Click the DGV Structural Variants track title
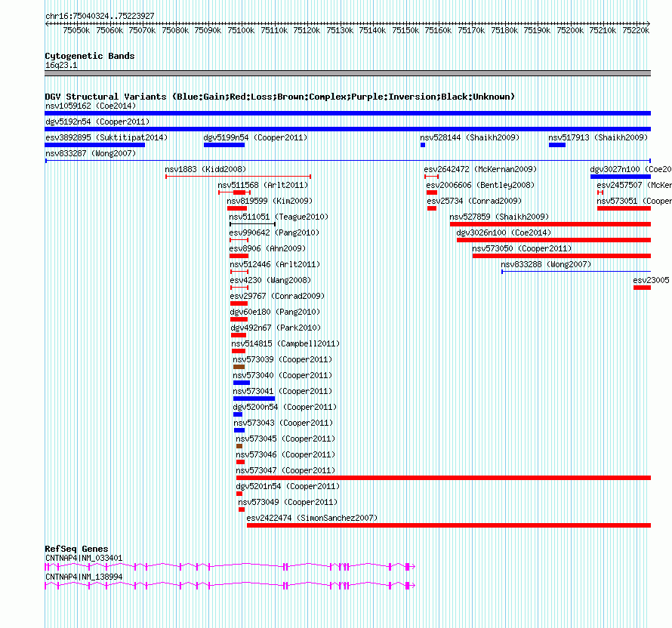The image size is (672, 628). (x=280, y=97)
